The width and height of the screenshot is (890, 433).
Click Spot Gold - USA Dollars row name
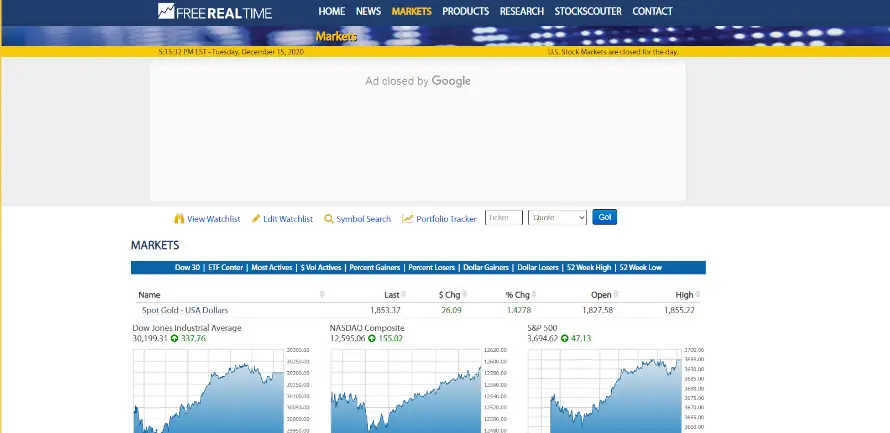[x=185, y=310]
